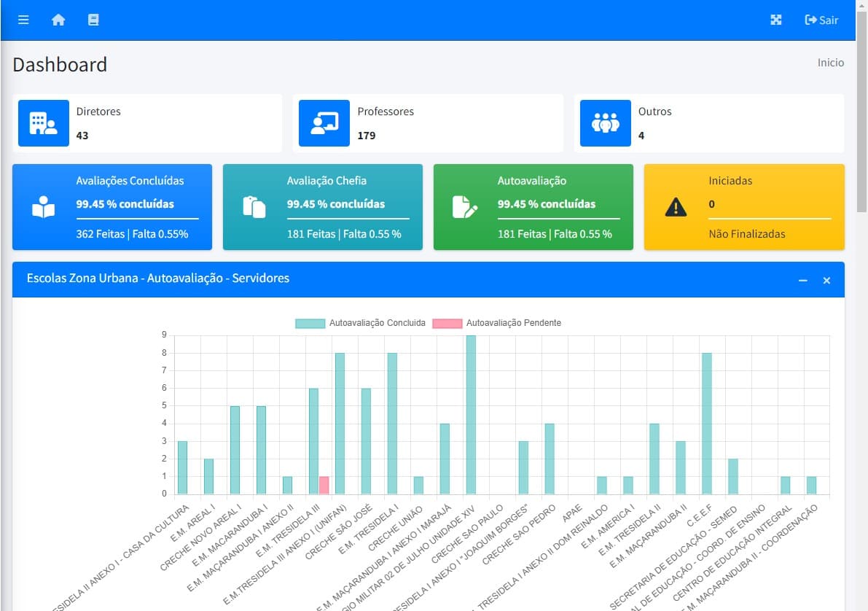Click the tallest bar in the chart

tap(471, 414)
